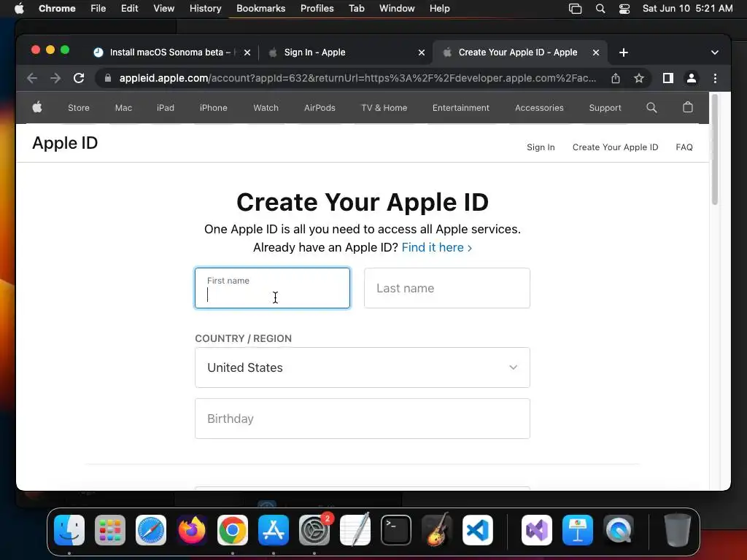The width and height of the screenshot is (747, 560).
Task: Open Launchpad from the Dock
Action: [110, 530]
